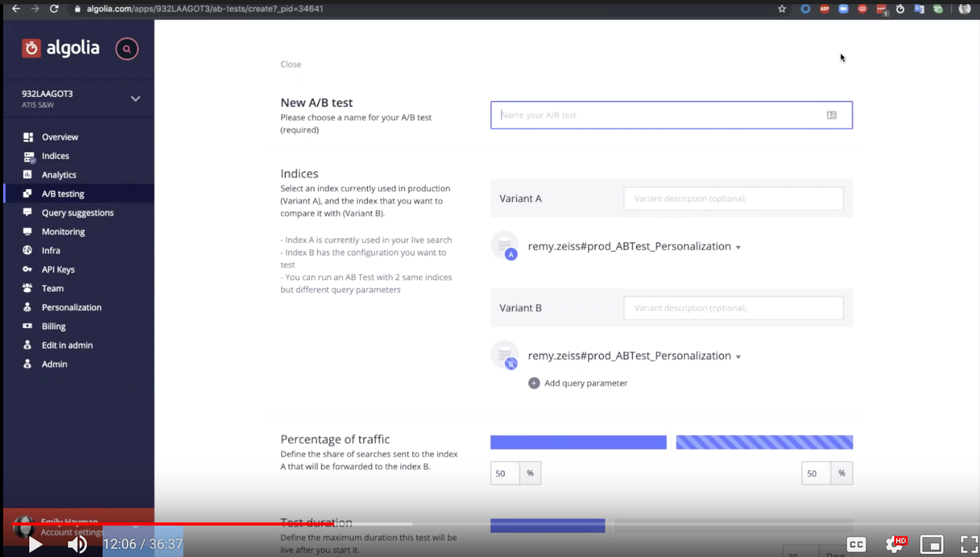Click the user profile avatar in Chrome
This screenshot has width=980, height=557.
(x=965, y=9)
